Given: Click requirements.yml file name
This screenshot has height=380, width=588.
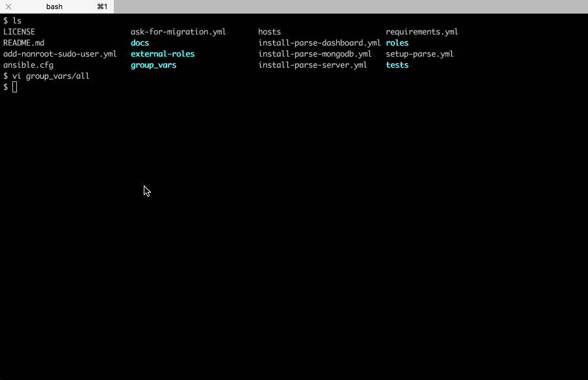Looking at the screenshot, I should (422, 32).
